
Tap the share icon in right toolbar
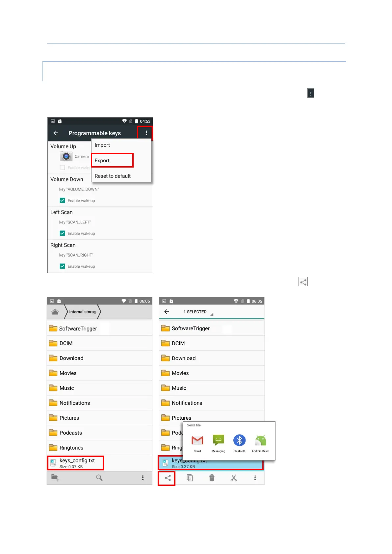point(167,478)
